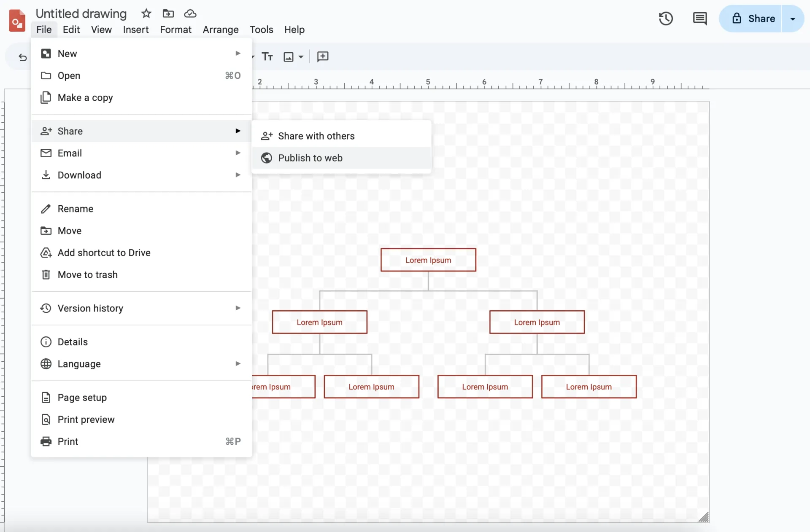Expand the Email submenu
The image size is (810, 532).
141,153
